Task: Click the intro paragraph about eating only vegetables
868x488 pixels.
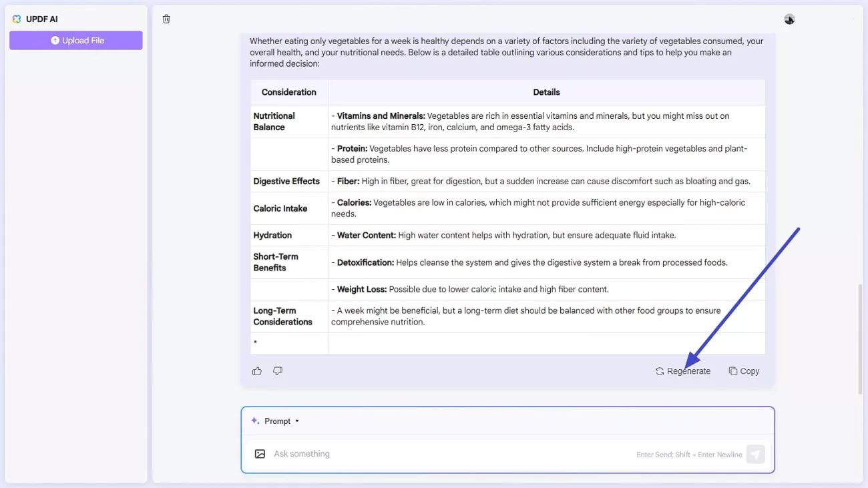Action: (507, 53)
